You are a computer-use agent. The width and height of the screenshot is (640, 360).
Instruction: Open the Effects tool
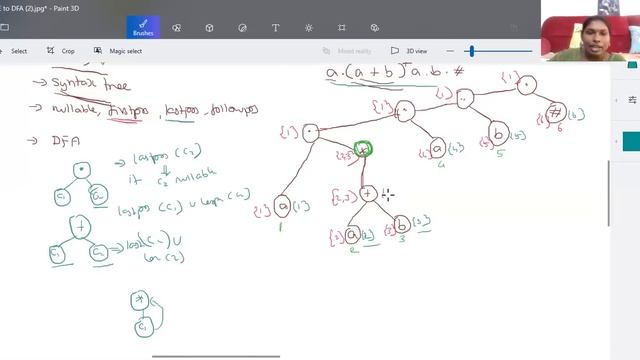pos(309,28)
